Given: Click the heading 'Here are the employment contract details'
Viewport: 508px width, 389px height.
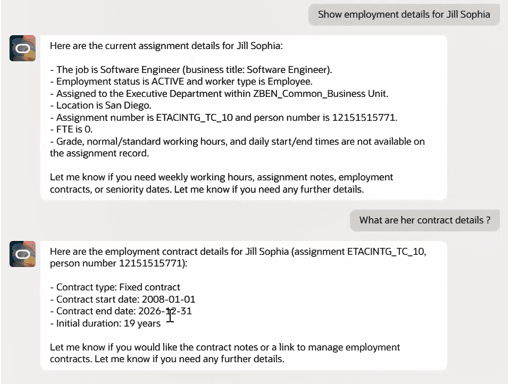Looking at the screenshot, I should tap(238, 251).
